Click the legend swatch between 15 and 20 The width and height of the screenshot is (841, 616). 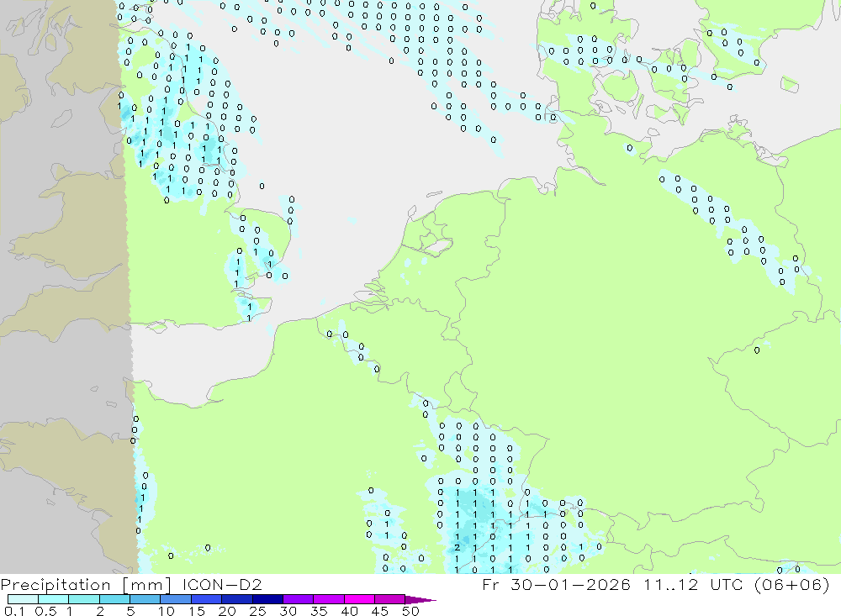206,599
